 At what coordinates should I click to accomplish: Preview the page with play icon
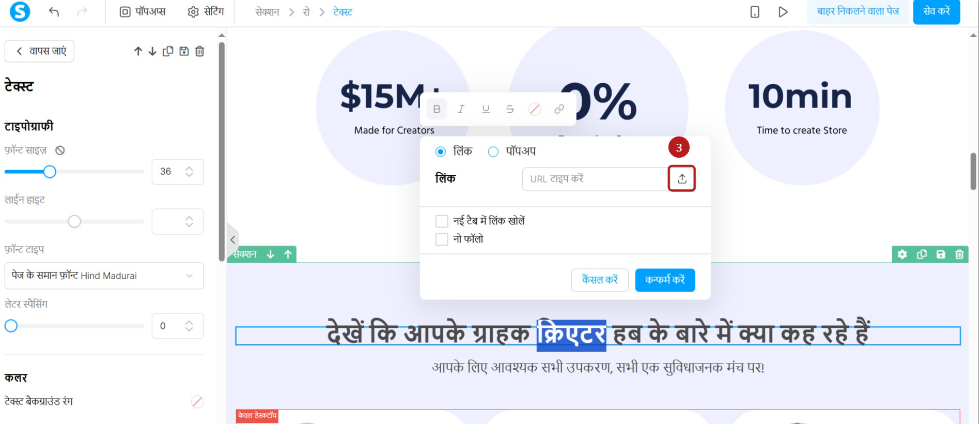[x=783, y=12]
